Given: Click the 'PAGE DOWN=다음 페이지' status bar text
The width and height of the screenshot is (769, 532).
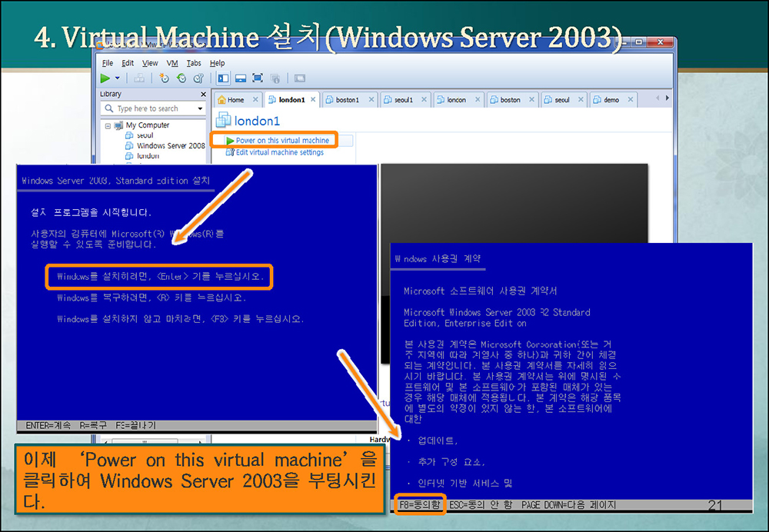Looking at the screenshot, I should click(568, 504).
